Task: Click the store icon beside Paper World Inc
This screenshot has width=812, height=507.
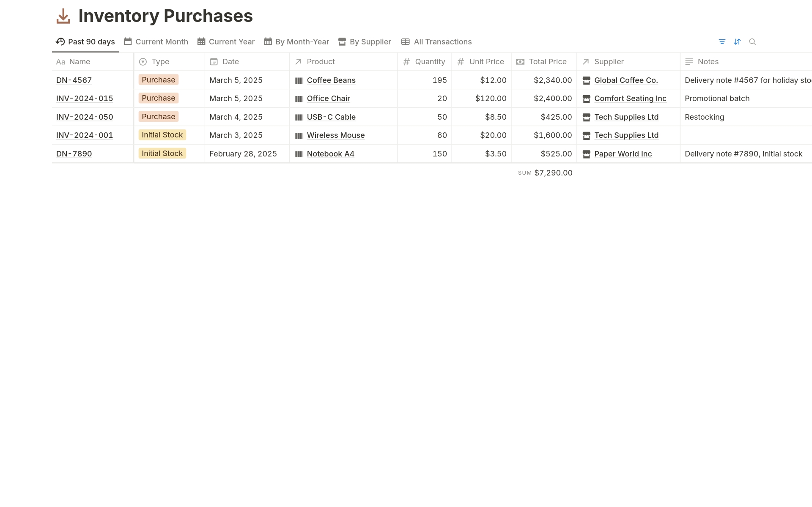Action: tap(586, 154)
